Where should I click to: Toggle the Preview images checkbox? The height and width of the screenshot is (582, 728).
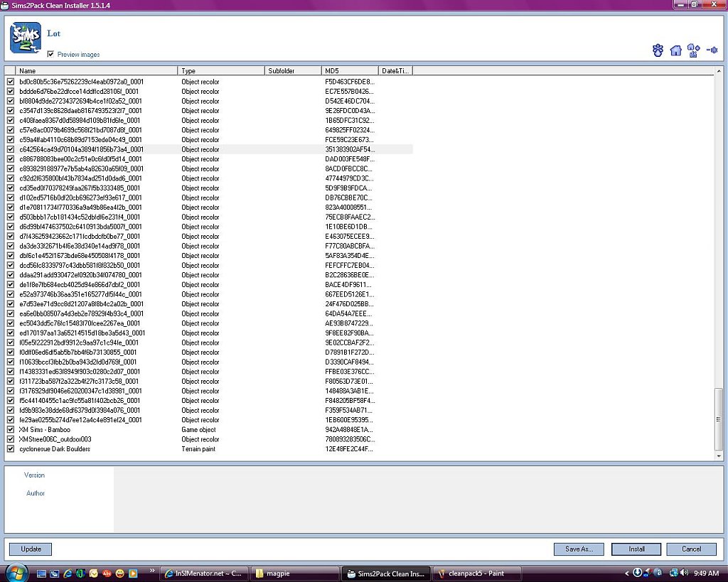(x=50, y=54)
